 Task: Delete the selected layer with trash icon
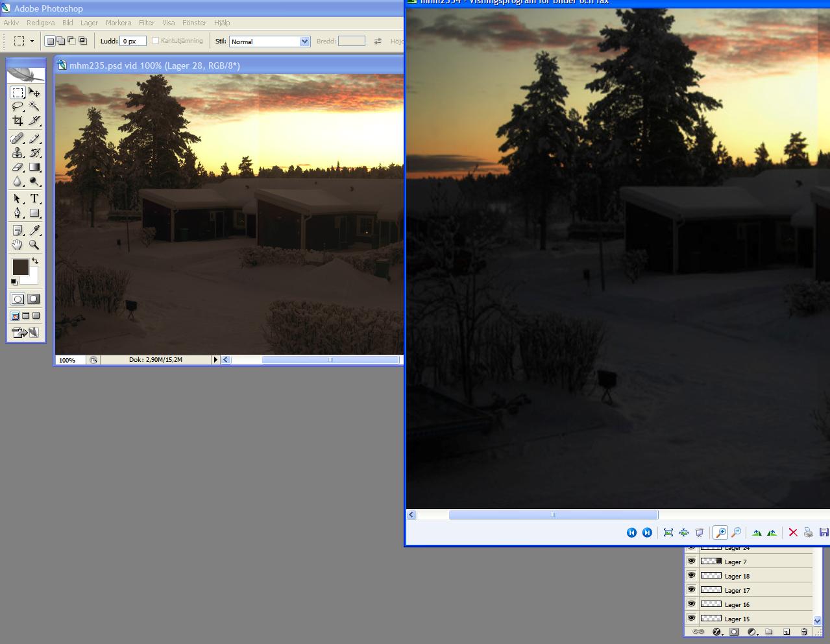tap(805, 632)
